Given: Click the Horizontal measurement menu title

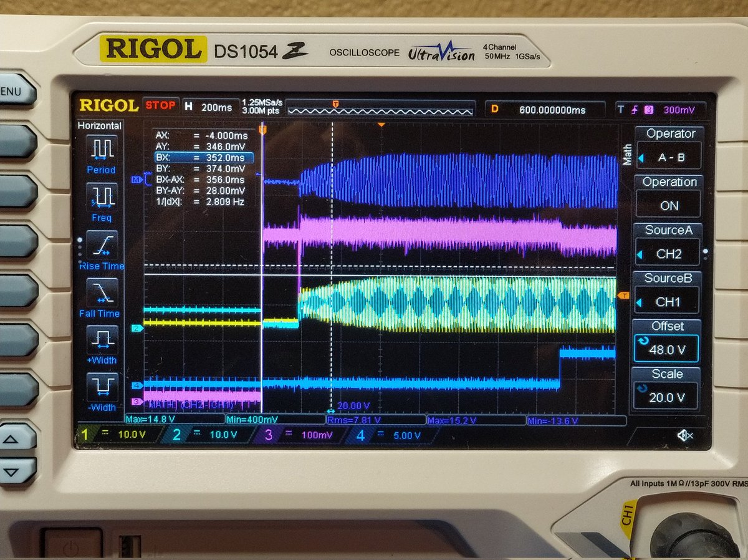Looking at the screenshot, I should point(100,125).
